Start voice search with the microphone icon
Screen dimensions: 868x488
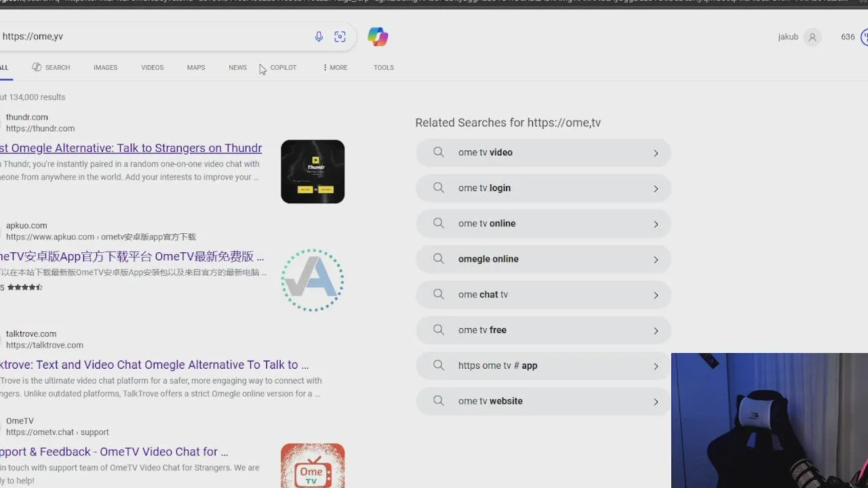click(x=319, y=37)
